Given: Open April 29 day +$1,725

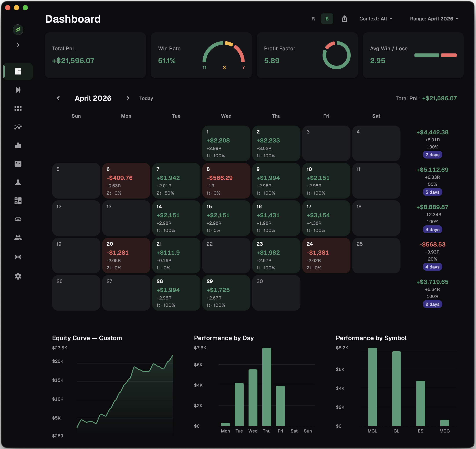Looking at the screenshot, I should [226, 293].
